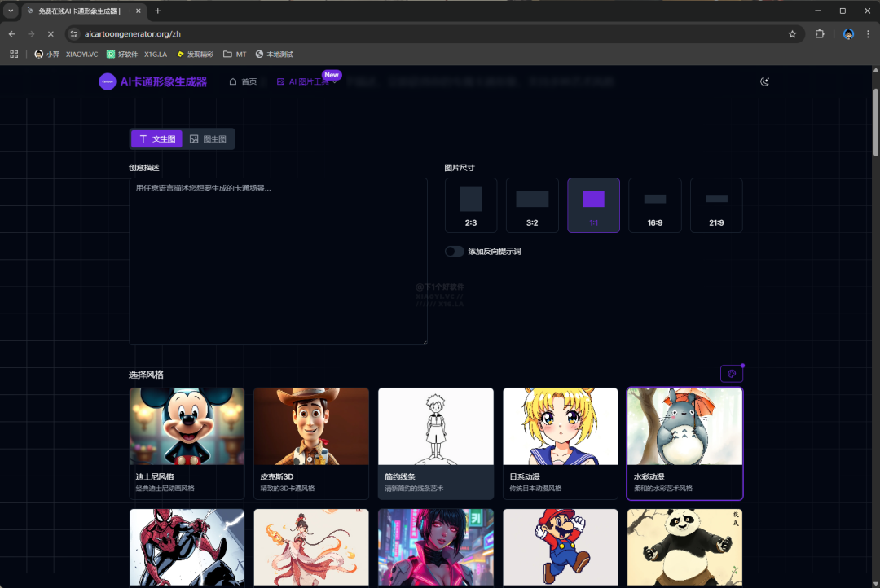
Task: Go to 首页 in navigation menu
Action: pos(243,81)
